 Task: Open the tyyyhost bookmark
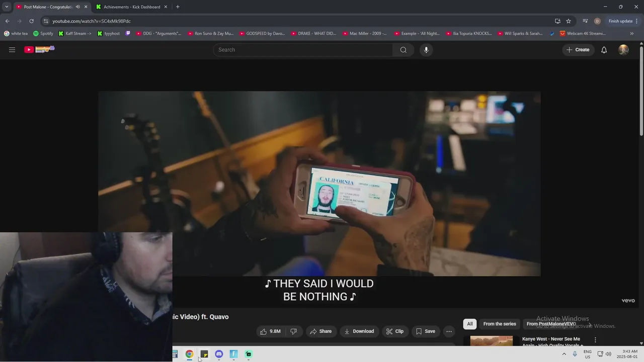tap(109, 34)
